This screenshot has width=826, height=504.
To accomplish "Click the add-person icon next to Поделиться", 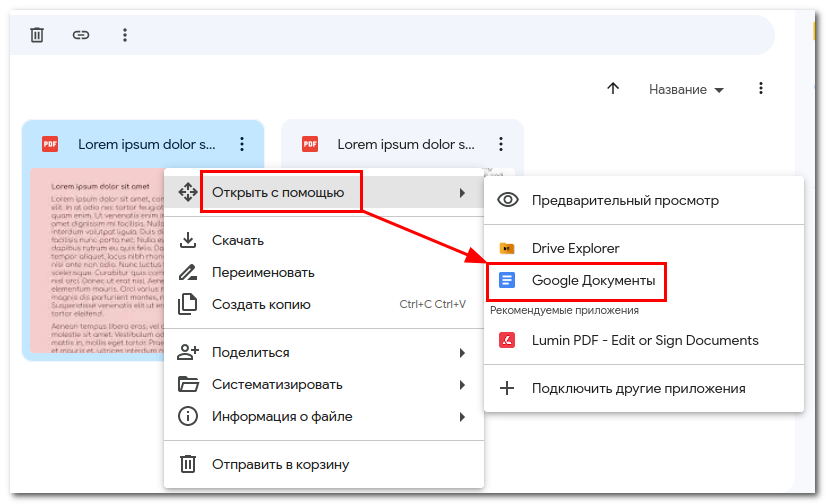I will tap(188, 352).
